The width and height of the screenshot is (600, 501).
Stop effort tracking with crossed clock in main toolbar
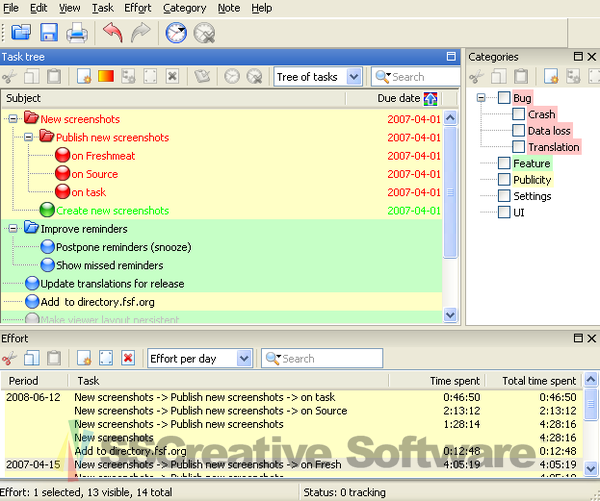pyautogui.click(x=204, y=33)
